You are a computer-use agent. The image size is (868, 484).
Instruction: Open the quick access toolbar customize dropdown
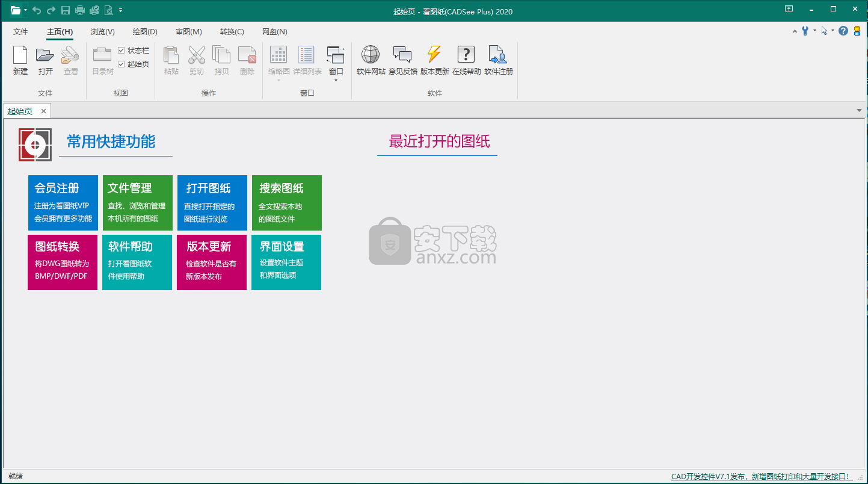pyautogui.click(x=120, y=10)
